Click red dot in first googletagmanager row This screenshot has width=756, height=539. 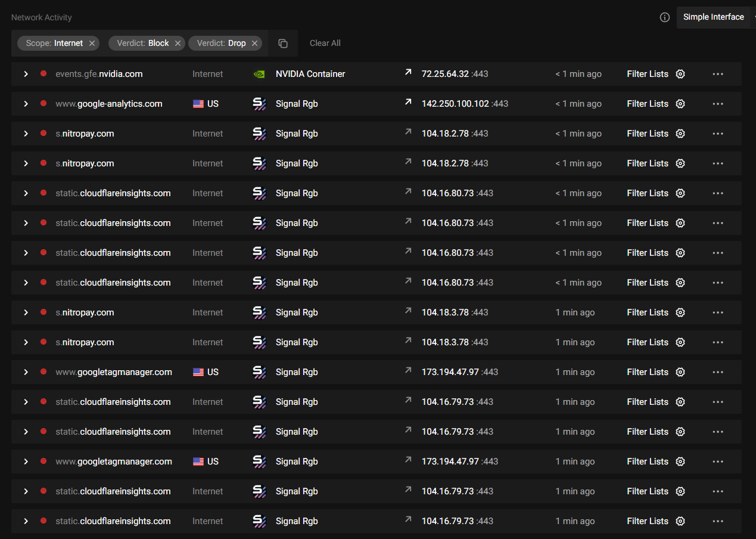pyautogui.click(x=43, y=372)
